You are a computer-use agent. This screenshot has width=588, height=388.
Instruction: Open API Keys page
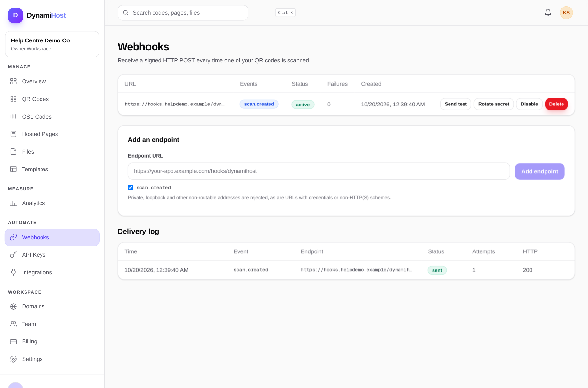coord(52,255)
